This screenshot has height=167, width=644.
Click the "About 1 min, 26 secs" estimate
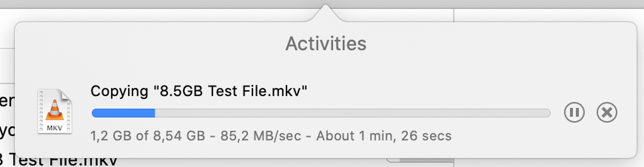384,136
